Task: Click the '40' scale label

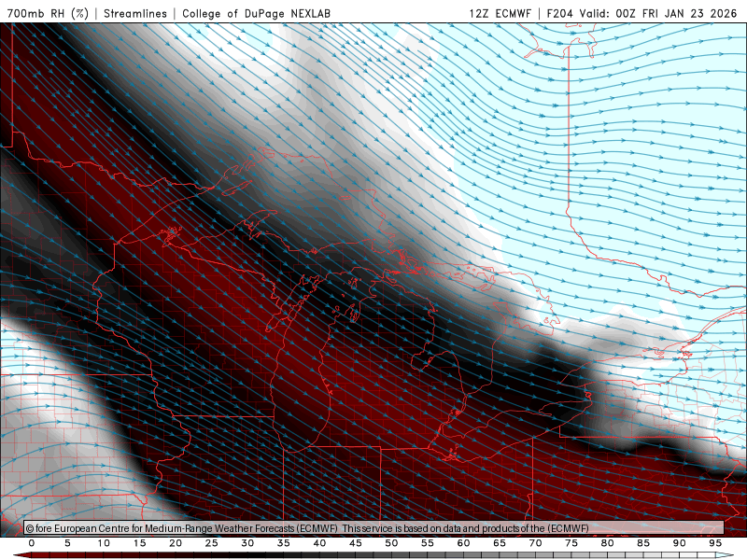Action: 319,543
